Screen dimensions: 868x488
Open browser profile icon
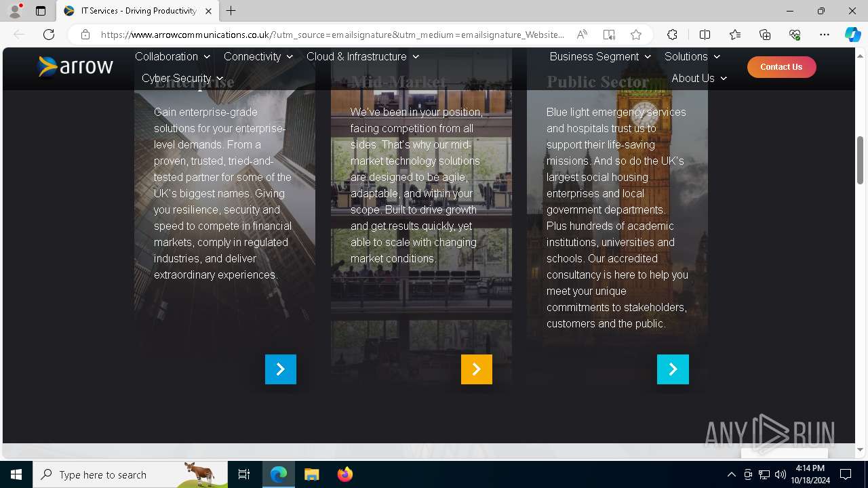click(x=15, y=11)
